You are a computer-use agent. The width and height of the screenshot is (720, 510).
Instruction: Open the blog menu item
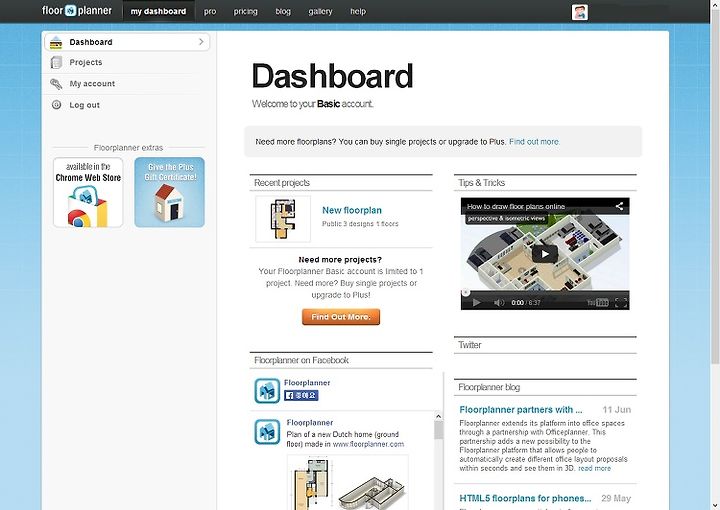(x=283, y=11)
